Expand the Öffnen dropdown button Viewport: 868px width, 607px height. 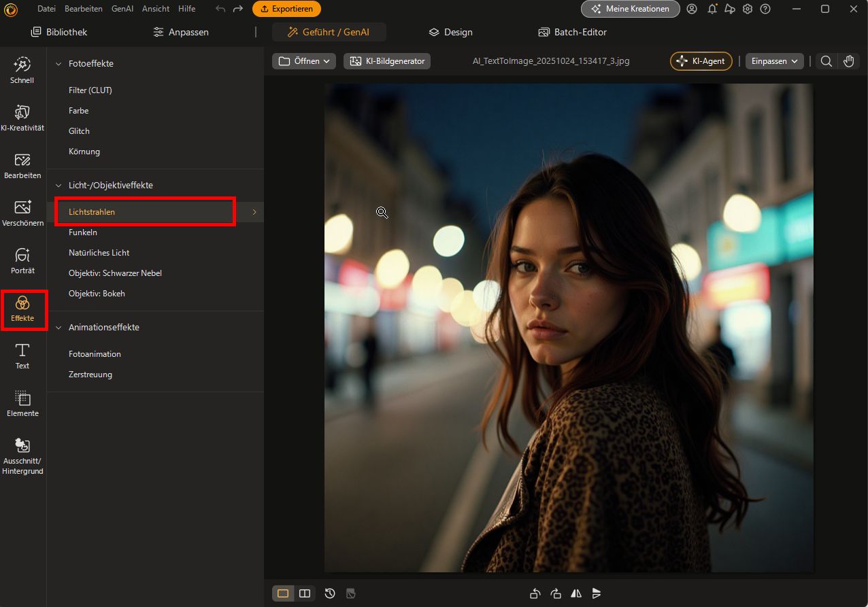tap(304, 61)
